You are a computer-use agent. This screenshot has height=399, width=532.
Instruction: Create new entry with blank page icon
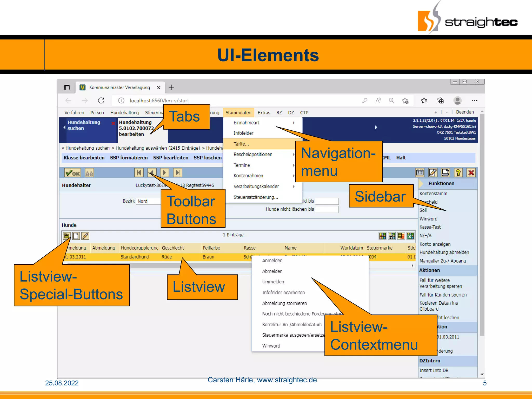tap(76, 236)
